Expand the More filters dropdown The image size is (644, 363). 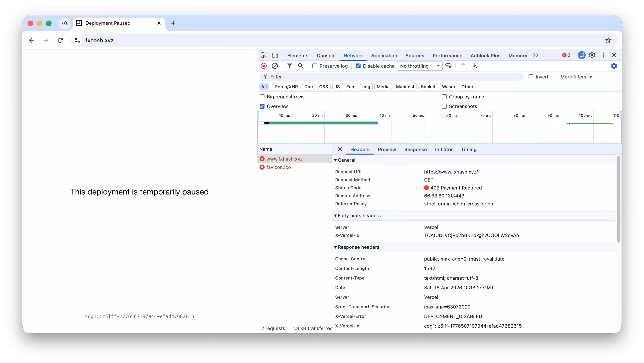576,77
